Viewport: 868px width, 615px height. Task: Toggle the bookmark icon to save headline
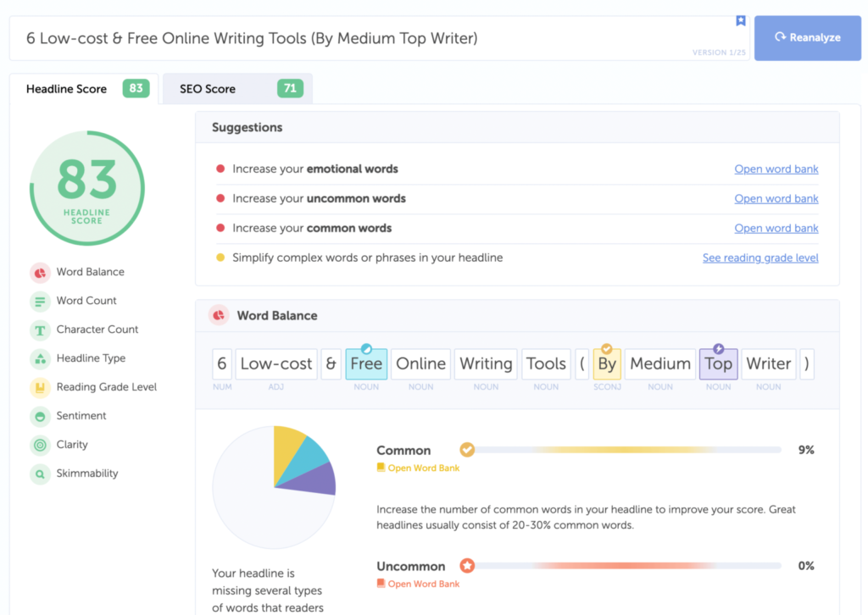pyautogui.click(x=741, y=20)
